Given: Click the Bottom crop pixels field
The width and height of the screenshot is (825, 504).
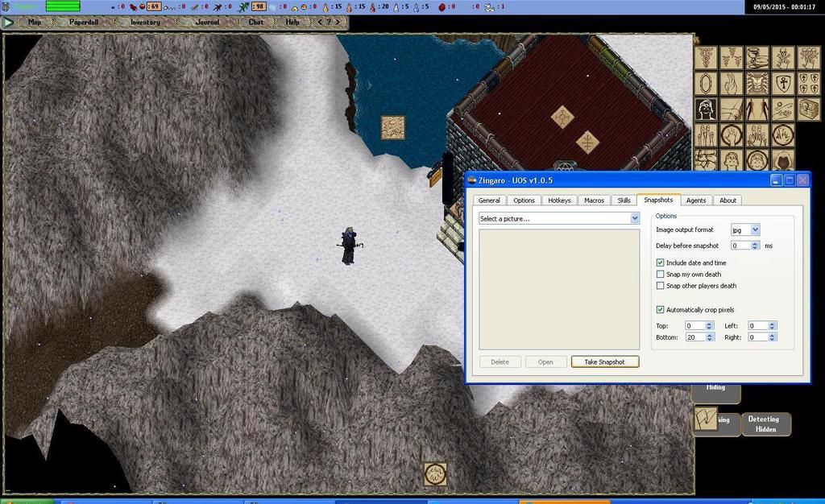Looking at the screenshot, I should pyautogui.click(x=694, y=337).
